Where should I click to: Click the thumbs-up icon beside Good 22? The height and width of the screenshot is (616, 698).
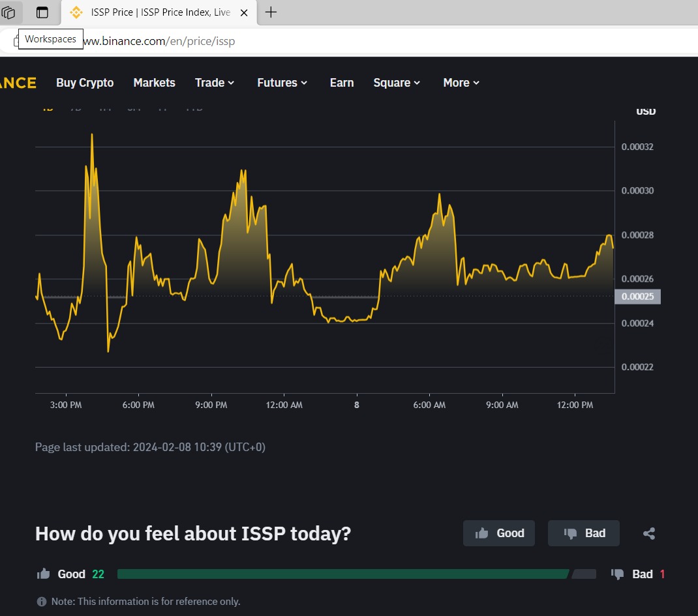[43, 574]
